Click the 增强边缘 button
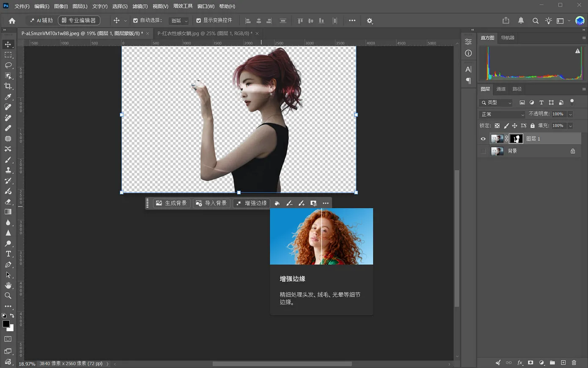Image resolution: width=588 pixels, height=368 pixels. point(251,203)
